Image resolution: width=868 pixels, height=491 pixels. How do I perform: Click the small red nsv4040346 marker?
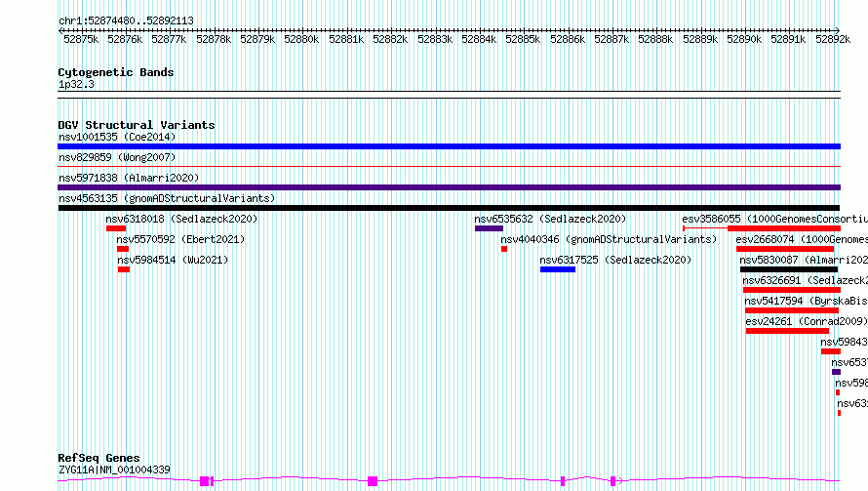(x=504, y=249)
